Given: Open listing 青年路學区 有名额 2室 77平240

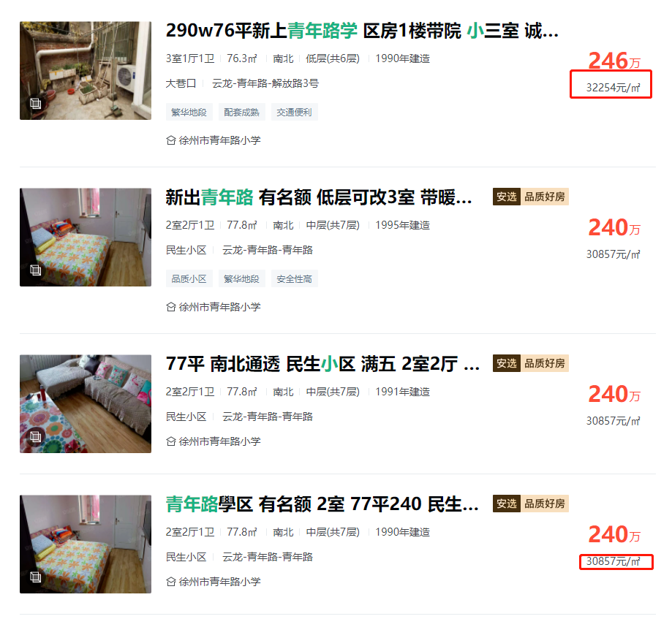Looking at the screenshot, I should pos(322,504).
